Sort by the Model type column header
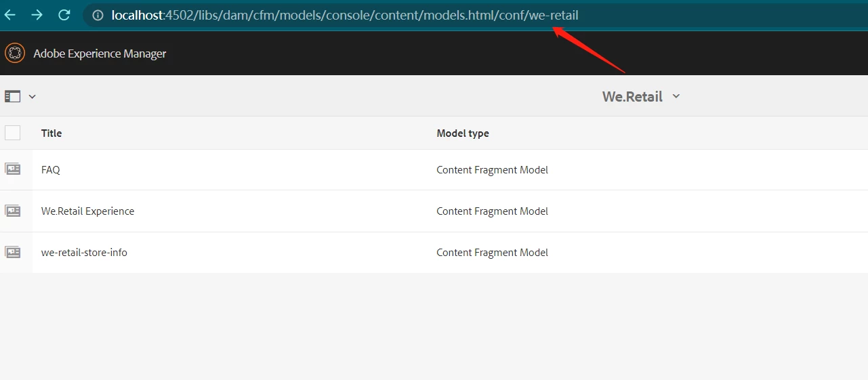 click(463, 133)
